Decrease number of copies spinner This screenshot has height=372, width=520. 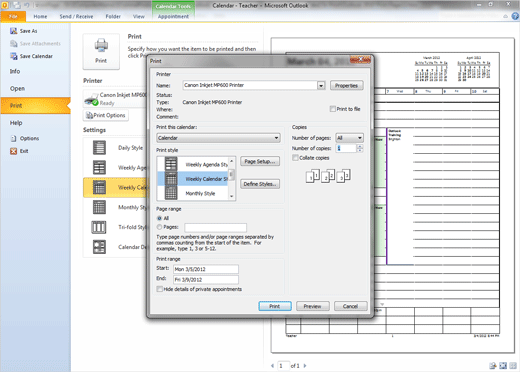(x=360, y=150)
